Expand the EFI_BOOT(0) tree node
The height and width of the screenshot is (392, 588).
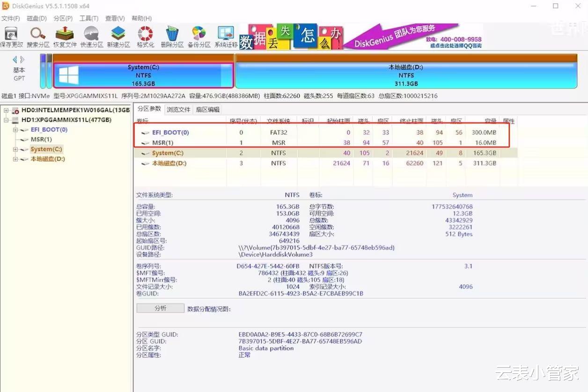[x=15, y=130]
